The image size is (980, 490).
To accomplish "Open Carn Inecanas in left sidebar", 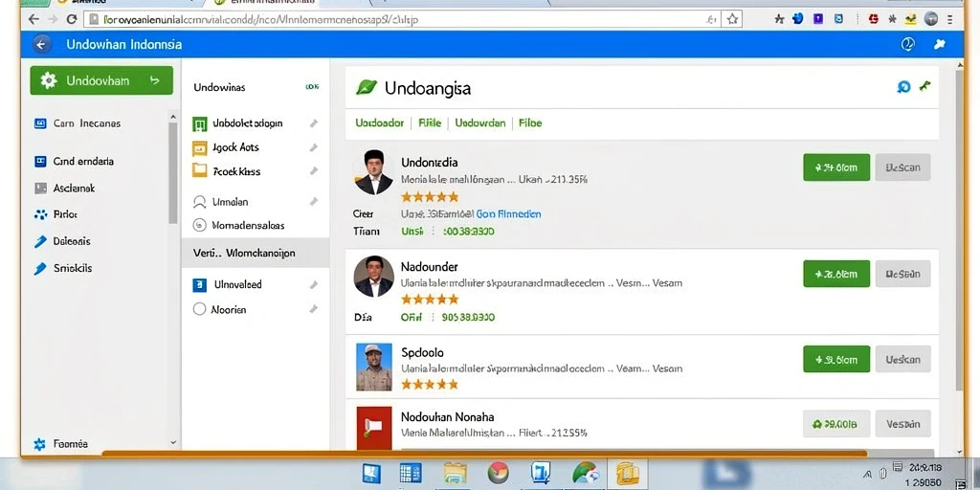I will [77, 123].
